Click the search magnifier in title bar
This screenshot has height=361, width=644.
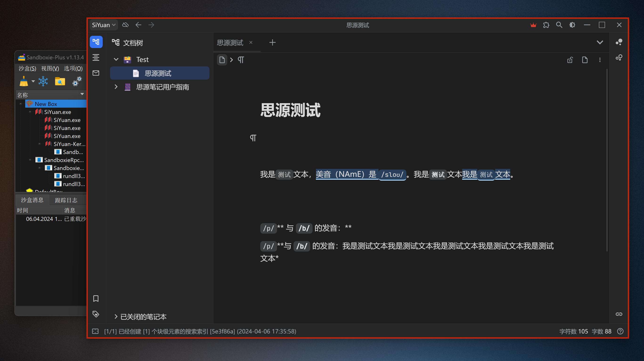(559, 25)
